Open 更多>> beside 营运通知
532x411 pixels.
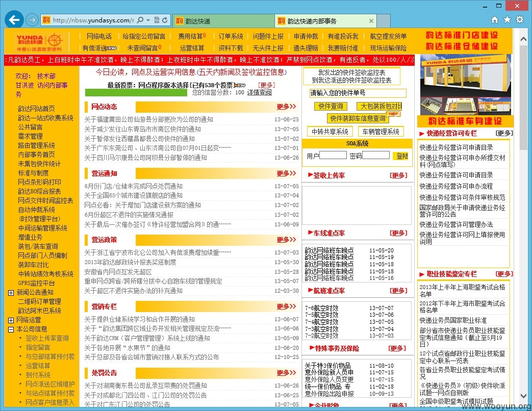click(286, 173)
